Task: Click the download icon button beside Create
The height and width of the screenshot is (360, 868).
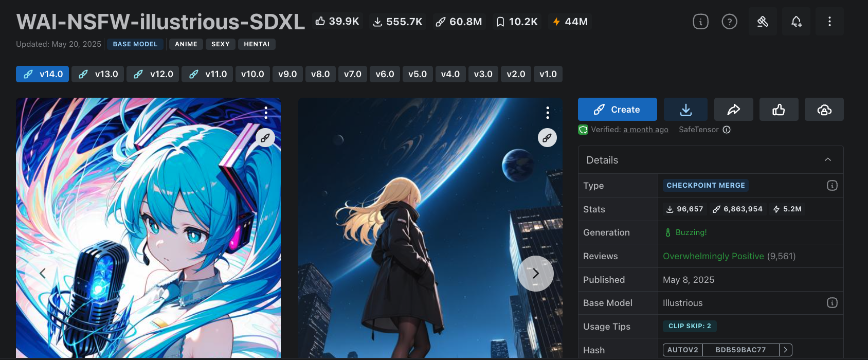Action: tap(685, 110)
